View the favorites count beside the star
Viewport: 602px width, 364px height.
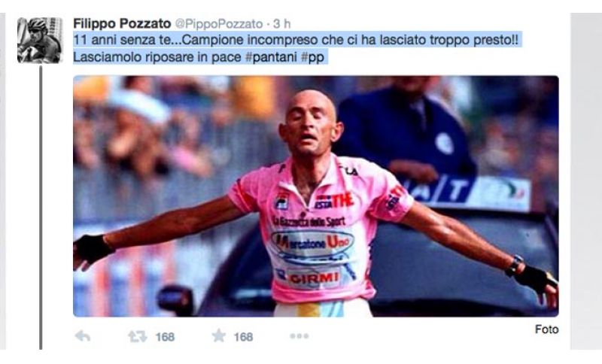(x=243, y=337)
